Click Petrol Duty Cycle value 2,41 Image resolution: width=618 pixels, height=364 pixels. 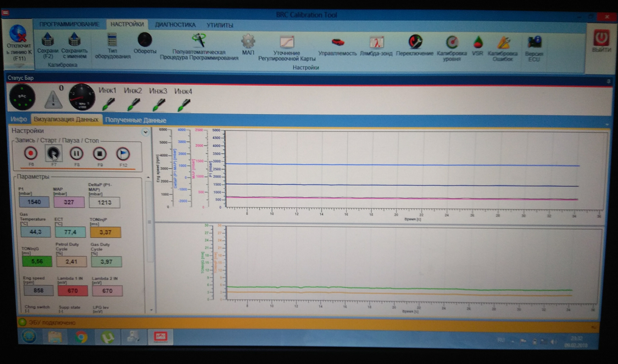[x=71, y=261]
